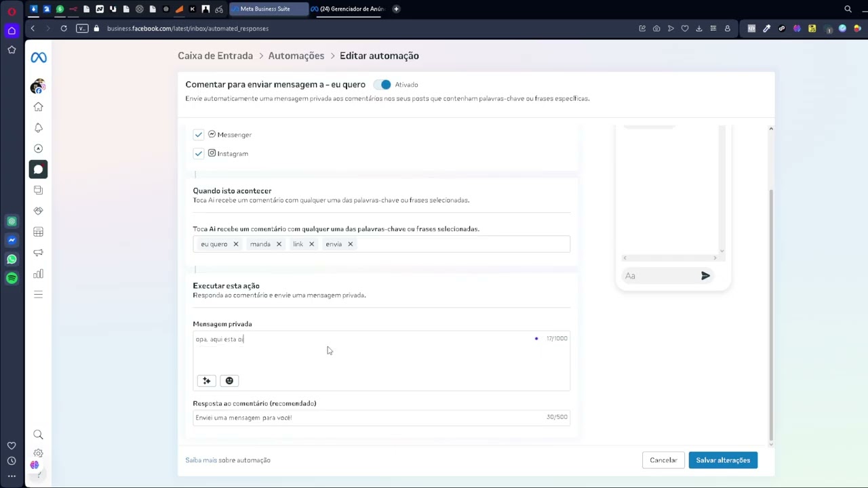The height and width of the screenshot is (488, 868).
Task: Remove the 'link' keyword chip
Action: 311,244
